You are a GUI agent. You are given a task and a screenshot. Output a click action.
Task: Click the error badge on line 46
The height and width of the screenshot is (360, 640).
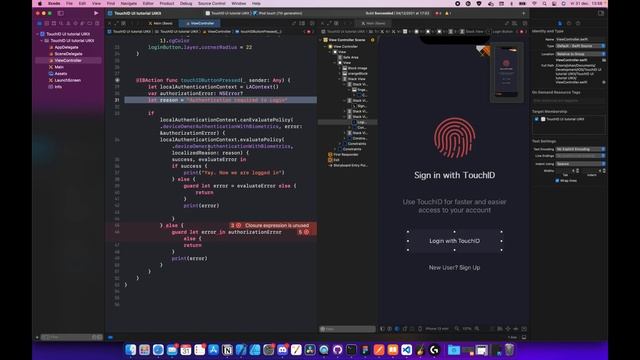(303, 232)
